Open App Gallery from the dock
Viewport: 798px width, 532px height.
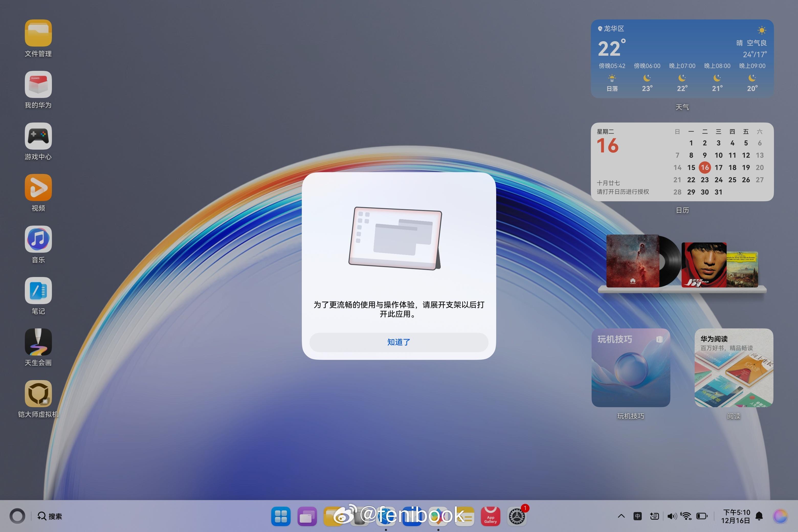tap(490, 516)
